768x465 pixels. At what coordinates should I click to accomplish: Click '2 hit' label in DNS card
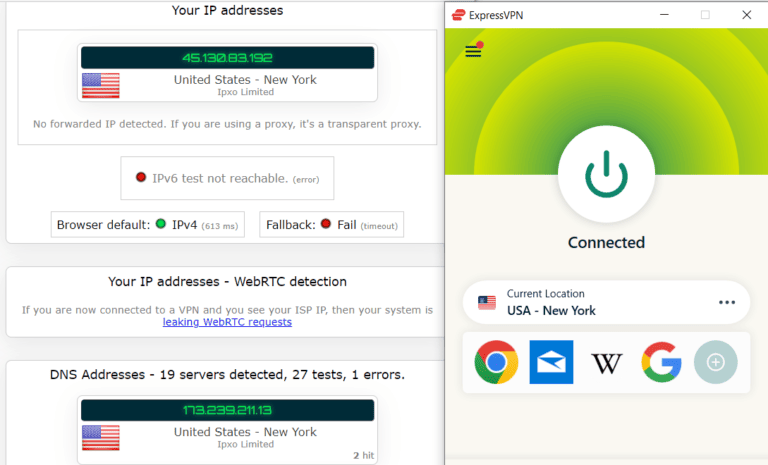tap(364, 455)
